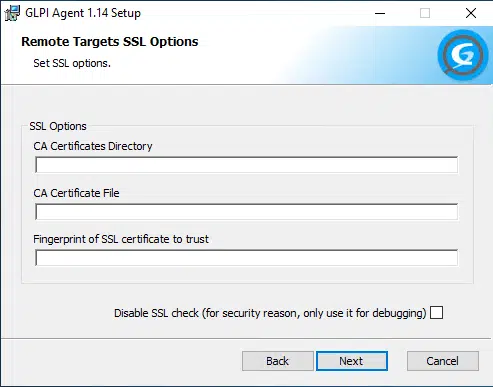Click the Remote Targets SSL Options heading
The height and width of the screenshot is (387, 493).
pos(110,42)
